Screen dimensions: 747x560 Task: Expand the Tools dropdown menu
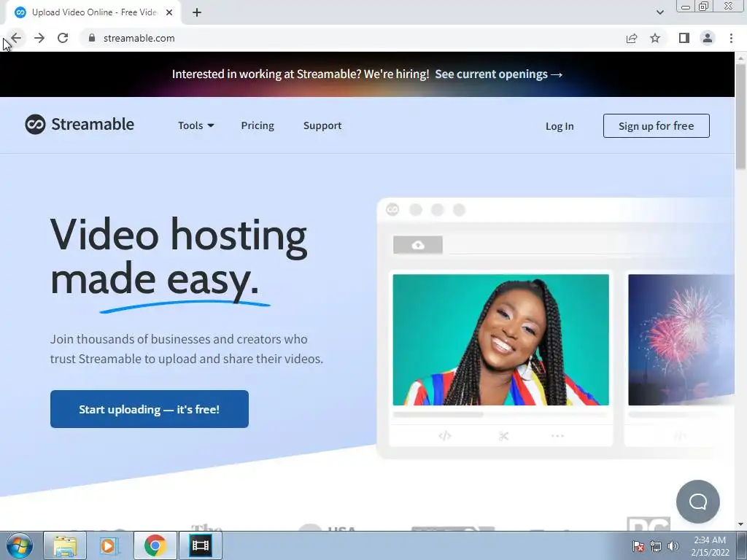click(x=196, y=125)
